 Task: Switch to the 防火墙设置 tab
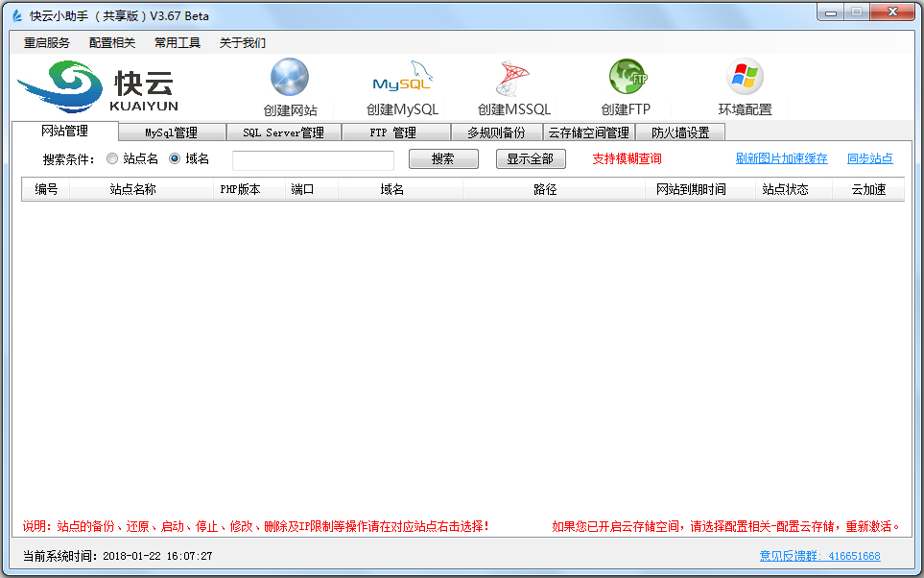coord(680,132)
